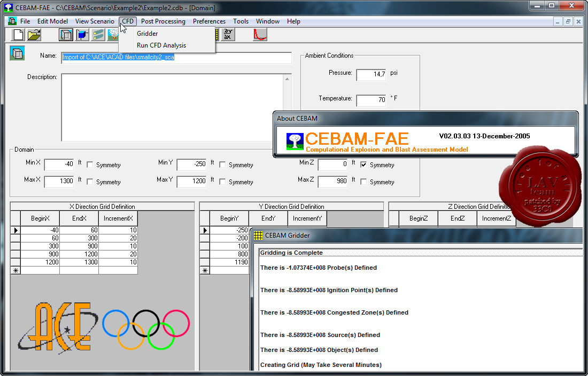Click the EndY column header
This screenshot has height=376, width=588.
[268, 218]
